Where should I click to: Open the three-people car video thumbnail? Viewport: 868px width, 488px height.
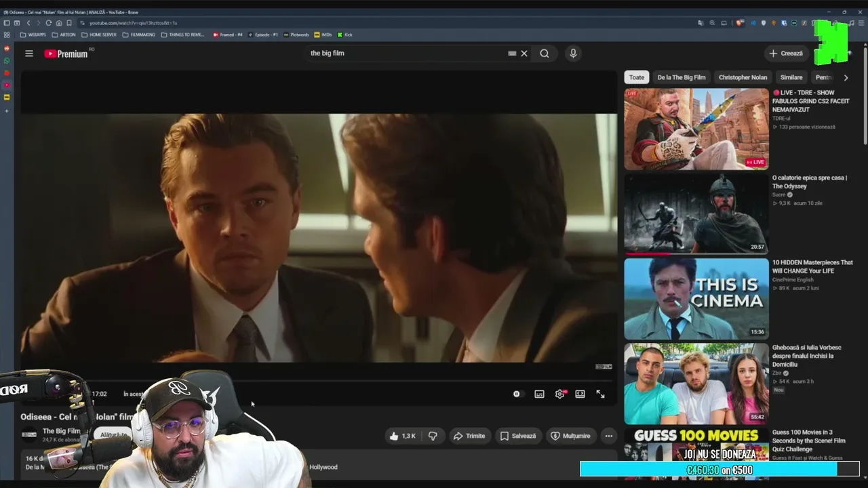(x=696, y=384)
